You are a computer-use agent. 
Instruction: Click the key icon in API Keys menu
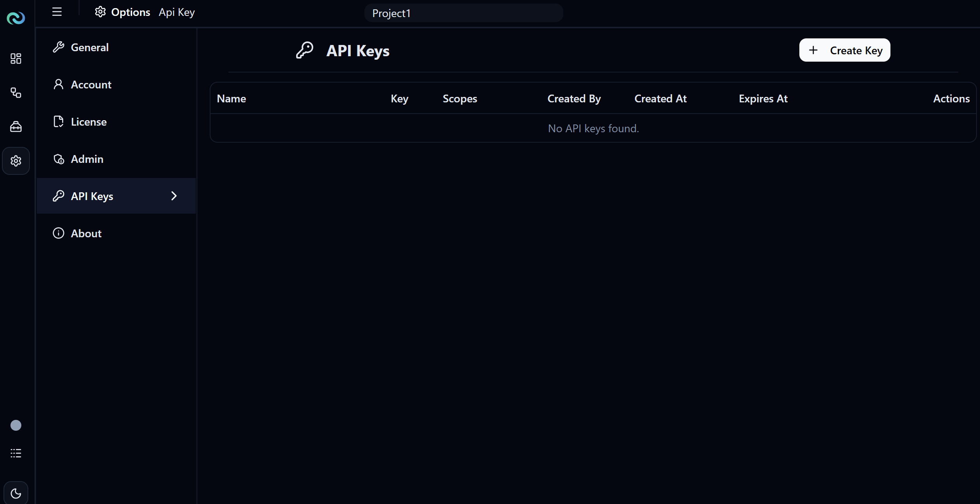(x=59, y=196)
